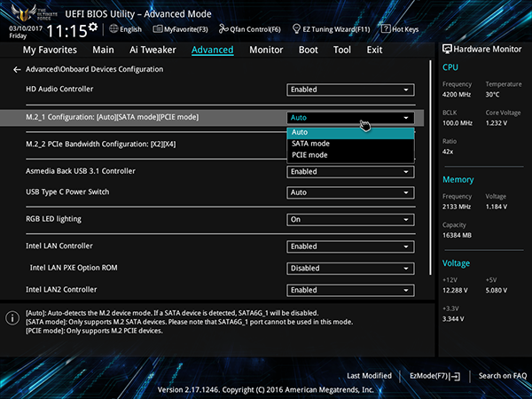The image size is (532, 399).
Task: Start EZ Tuning Wizard(F11)
Action: [332, 29]
